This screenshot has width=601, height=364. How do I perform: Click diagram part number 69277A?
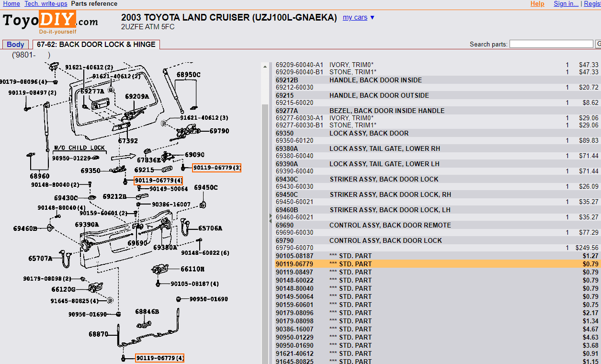point(92,91)
